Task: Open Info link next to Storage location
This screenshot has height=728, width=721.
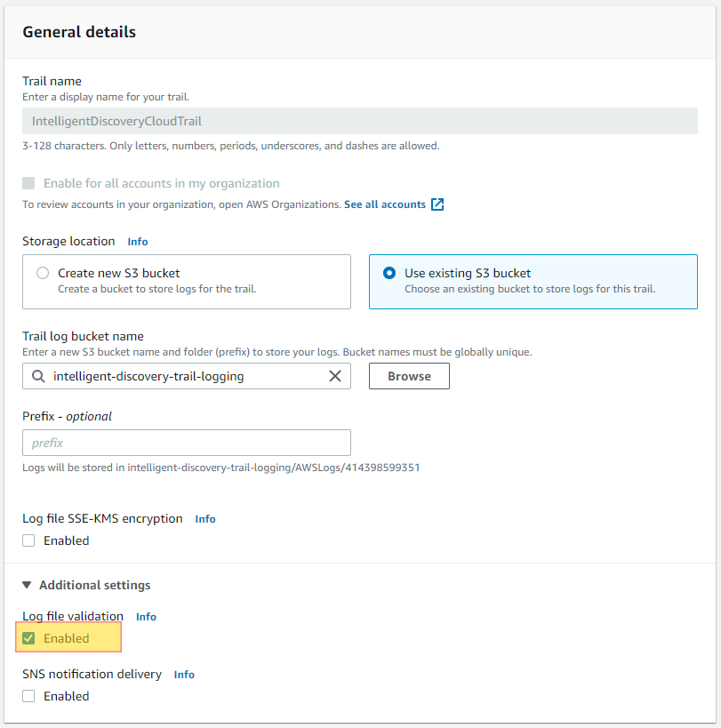Action: click(138, 242)
